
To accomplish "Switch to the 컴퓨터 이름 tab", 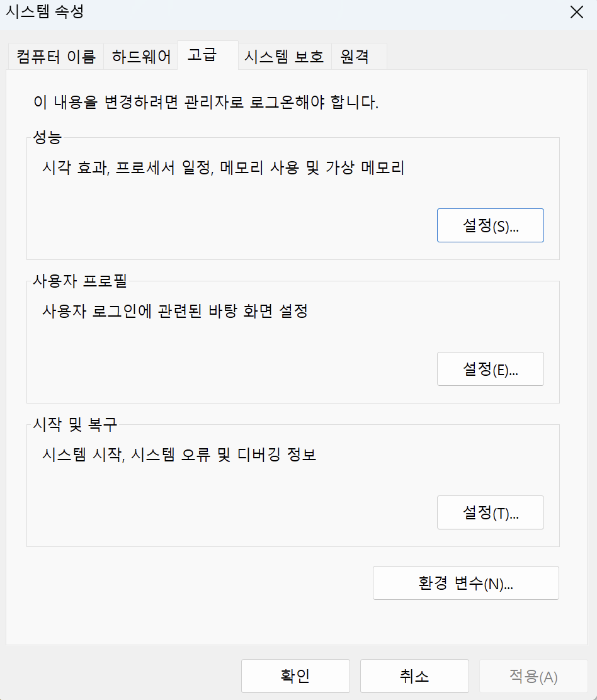I will coord(55,56).
